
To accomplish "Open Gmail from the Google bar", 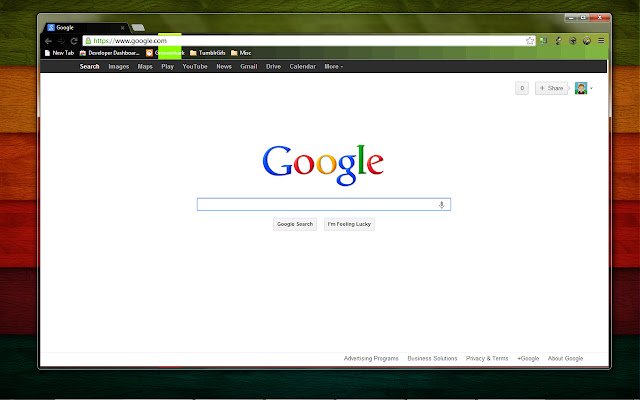I will click(x=249, y=66).
